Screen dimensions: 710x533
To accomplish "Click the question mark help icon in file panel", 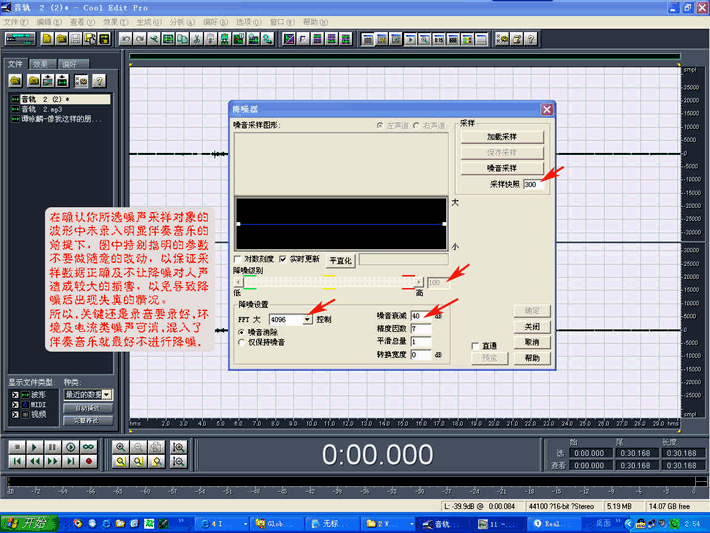I will click(x=99, y=80).
